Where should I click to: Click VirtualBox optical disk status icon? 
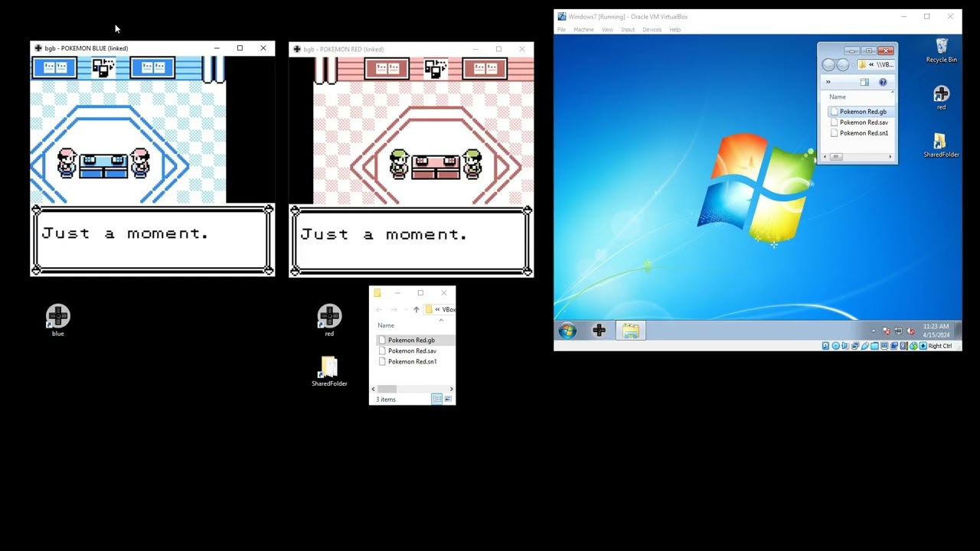835,346
